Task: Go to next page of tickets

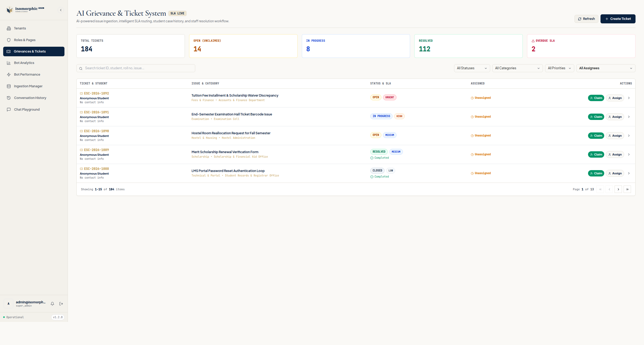Action: click(x=618, y=189)
